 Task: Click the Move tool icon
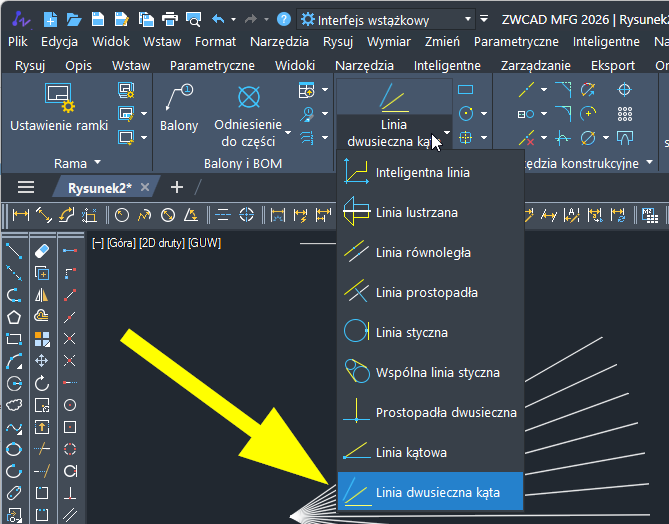pyautogui.click(x=42, y=361)
